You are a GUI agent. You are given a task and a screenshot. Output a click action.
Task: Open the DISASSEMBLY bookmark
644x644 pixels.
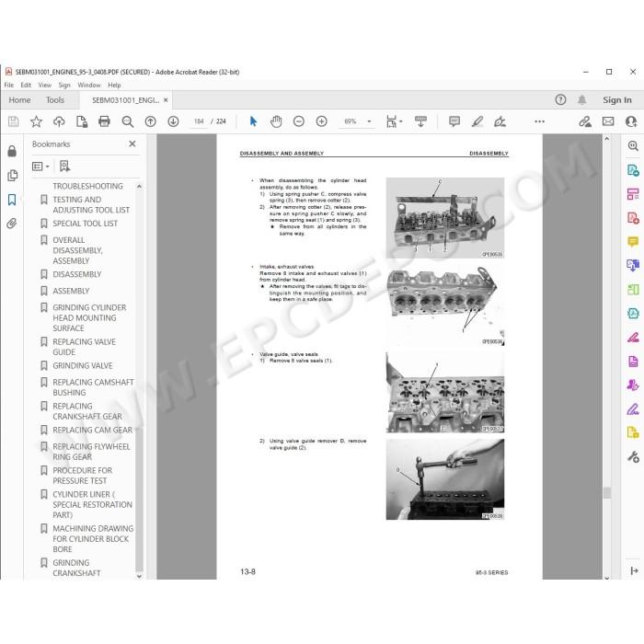[76, 274]
